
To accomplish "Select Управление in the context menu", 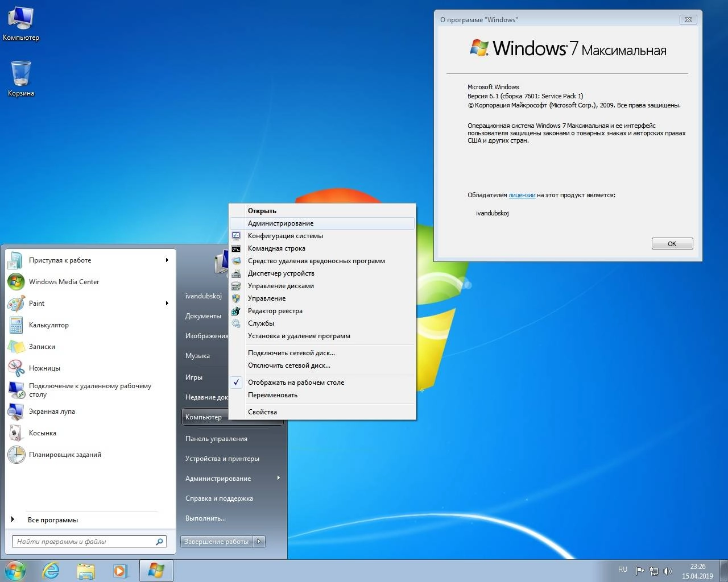I will pos(322,298).
